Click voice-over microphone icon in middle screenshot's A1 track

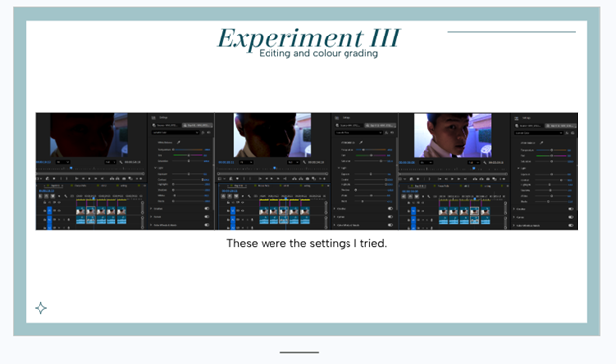click(x=252, y=220)
